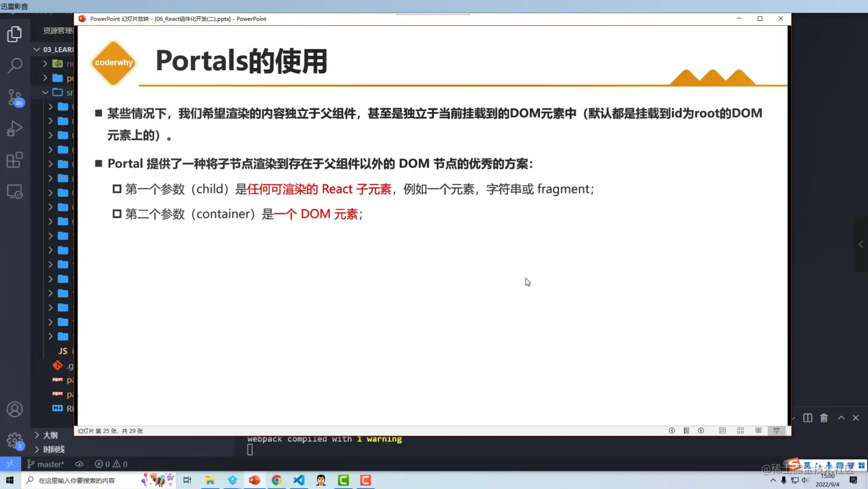
Task: Open the Windows notification center
Action: tap(854, 480)
